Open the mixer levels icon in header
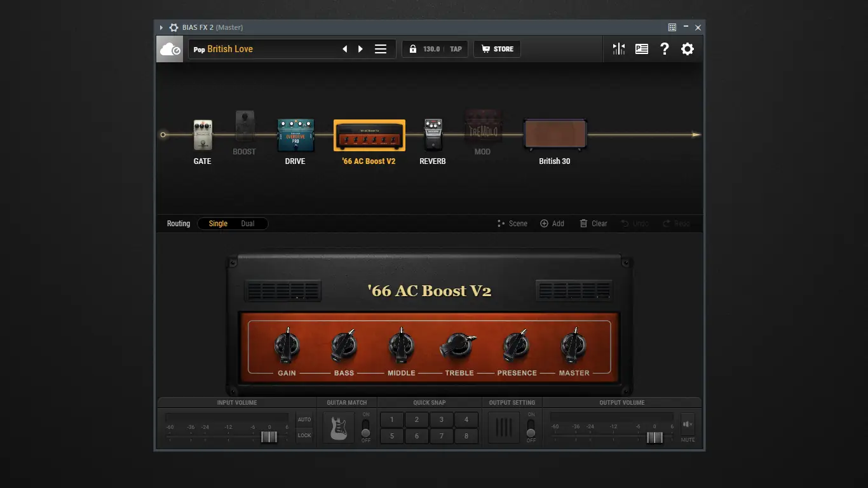868x488 pixels. [618, 49]
